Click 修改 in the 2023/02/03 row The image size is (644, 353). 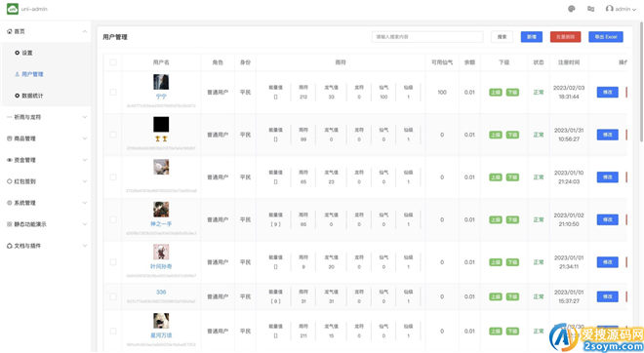pyautogui.click(x=608, y=93)
